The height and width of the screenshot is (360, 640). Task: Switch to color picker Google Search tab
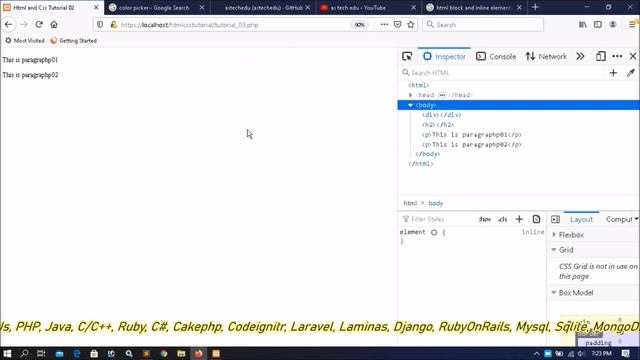(153, 8)
